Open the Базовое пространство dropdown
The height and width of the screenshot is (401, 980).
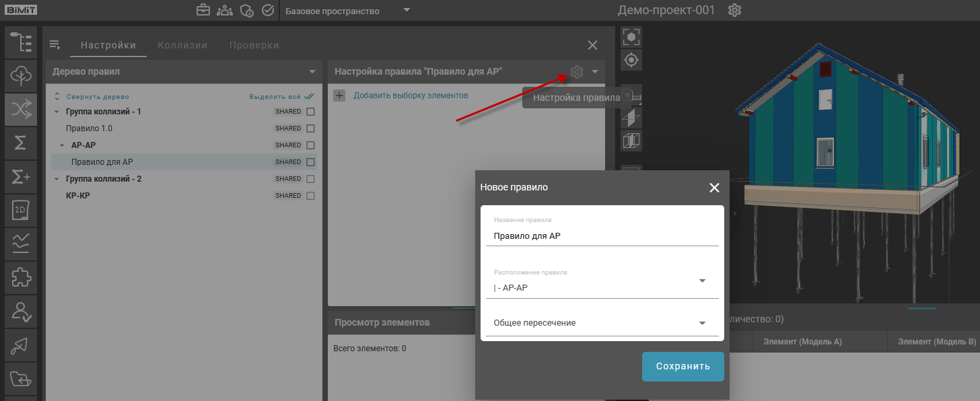tap(347, 11)
